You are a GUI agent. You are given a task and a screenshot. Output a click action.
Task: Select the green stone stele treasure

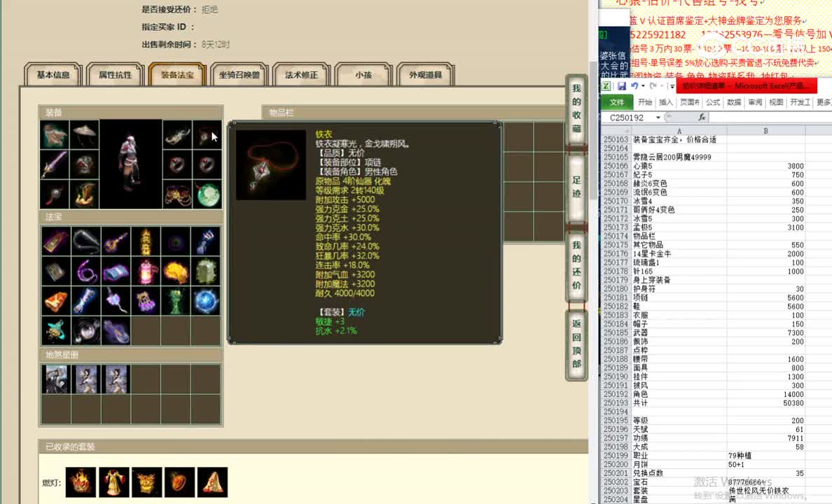(207, 272)
